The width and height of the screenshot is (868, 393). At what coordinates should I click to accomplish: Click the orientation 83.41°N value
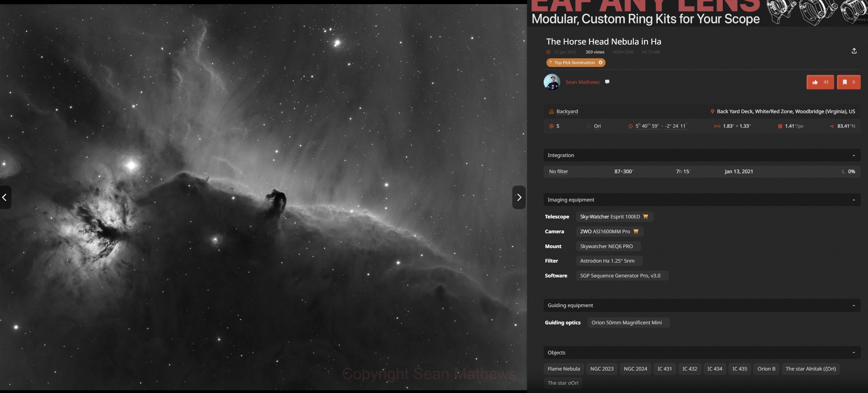[x=846, y=126]
